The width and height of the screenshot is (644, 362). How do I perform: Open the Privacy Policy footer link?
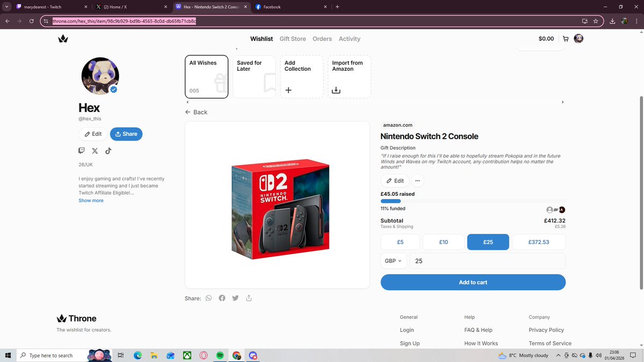point(546,330)
